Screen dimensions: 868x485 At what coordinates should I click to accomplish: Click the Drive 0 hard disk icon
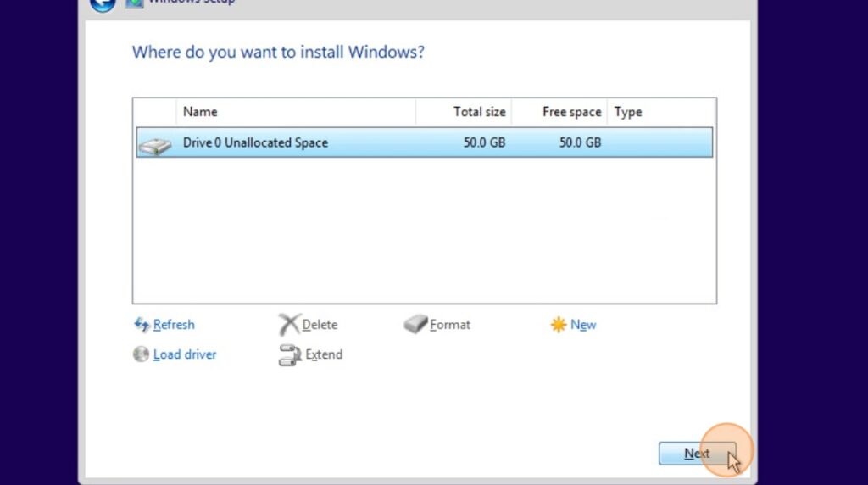pos(155,146)
